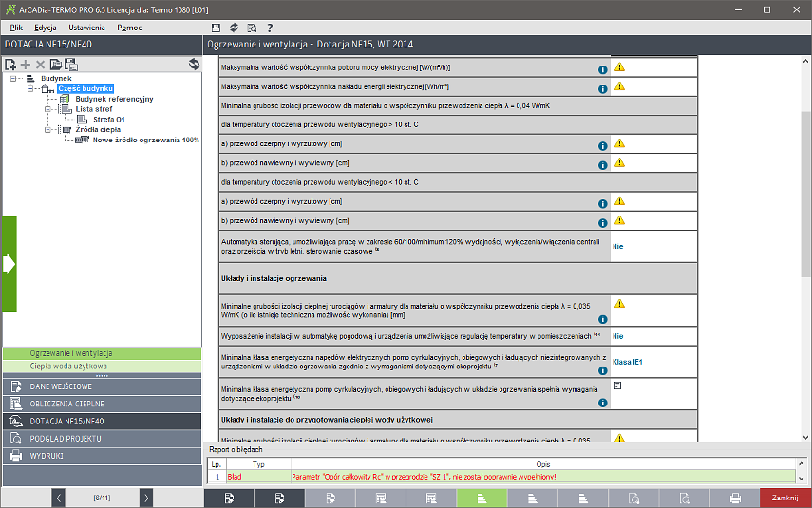Click the copy icon above the building tree

[55, 65]
